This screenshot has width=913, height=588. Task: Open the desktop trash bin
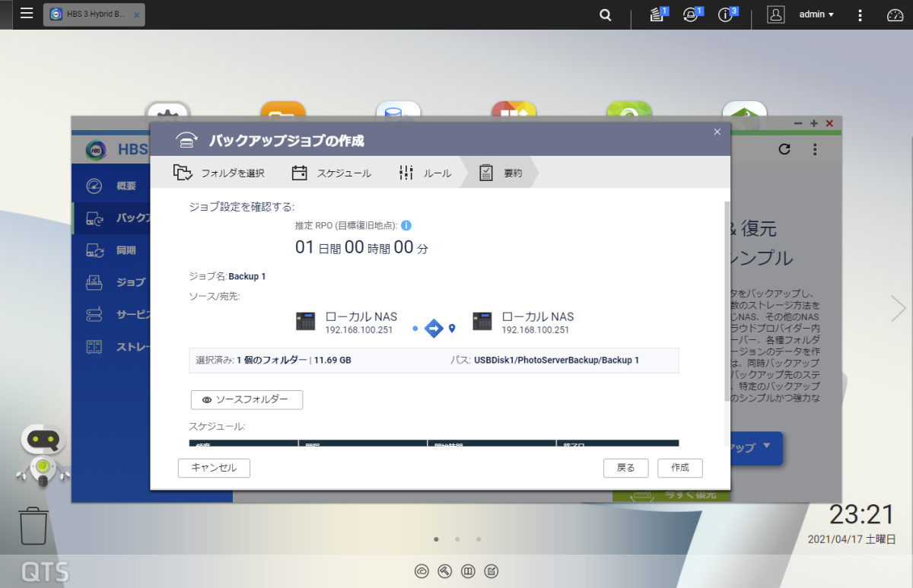pos(33,526)
